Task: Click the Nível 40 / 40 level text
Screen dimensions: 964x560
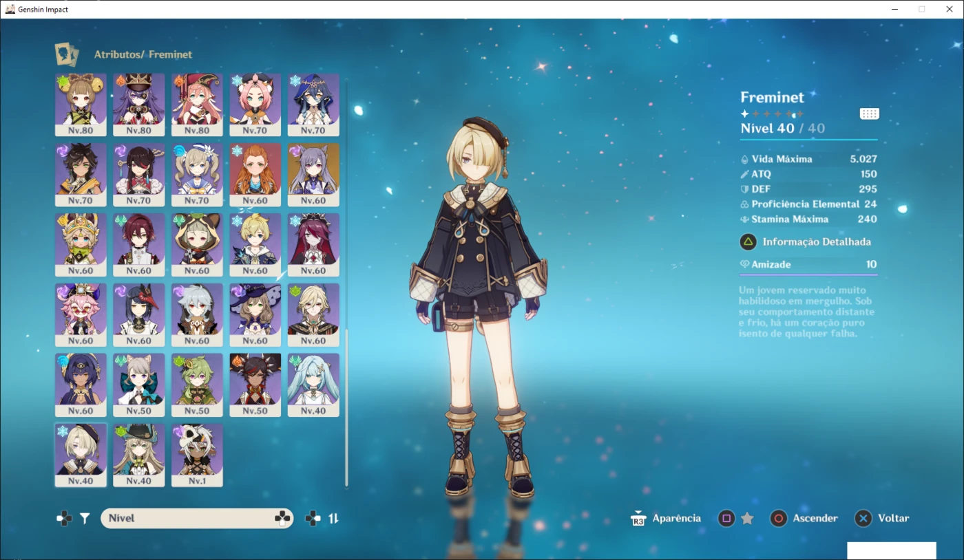Action: (x=782, y=129)
